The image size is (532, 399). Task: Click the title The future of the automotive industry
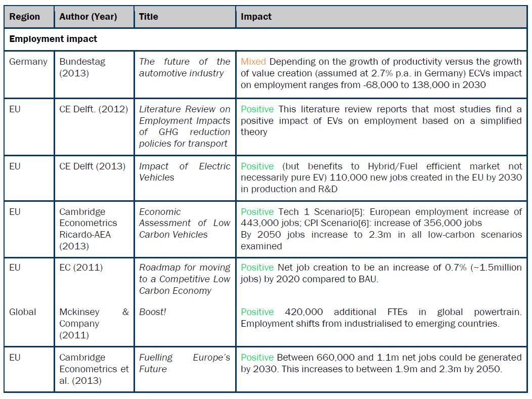(x=185, y=67)
